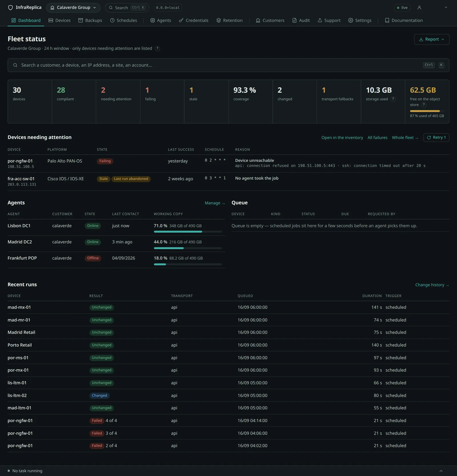Click the 2 needing attention stat card
Screen dimensions: 457x476
tap(118, 101)
